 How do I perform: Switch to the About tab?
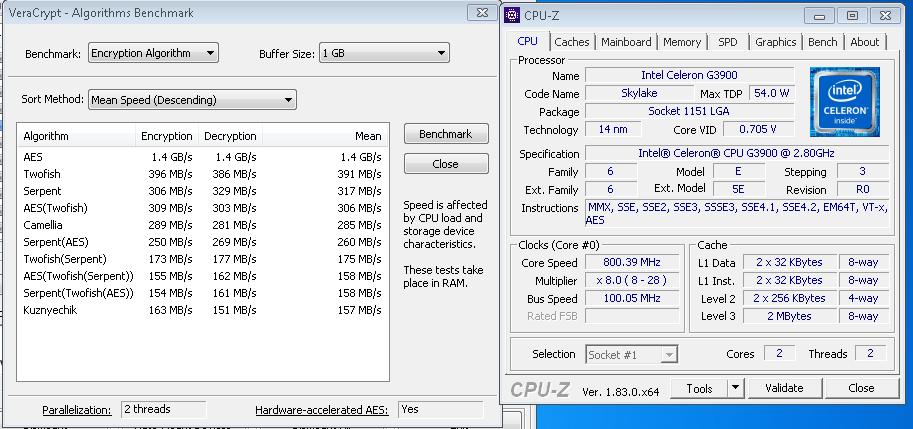click(x=865, y=42)
